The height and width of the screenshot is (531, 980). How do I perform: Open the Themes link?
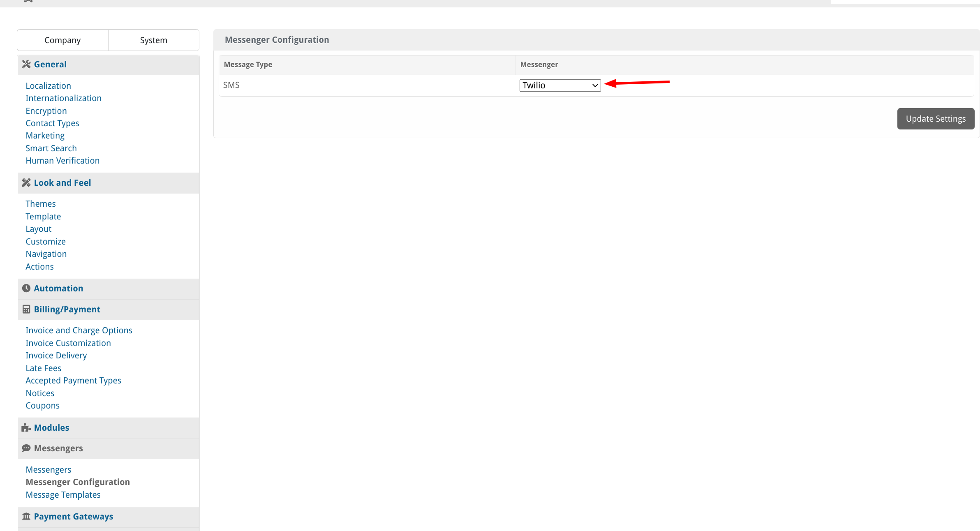click(x=40, y=203)
